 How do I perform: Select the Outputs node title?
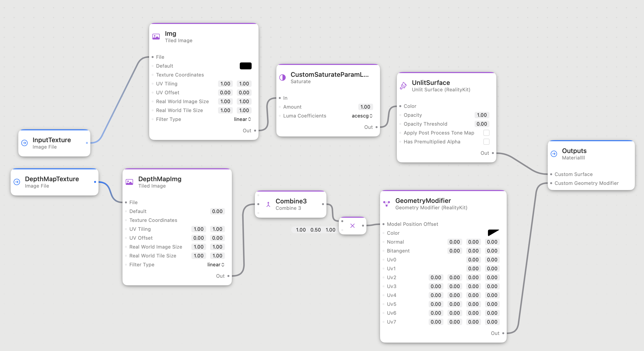point(574,151)
